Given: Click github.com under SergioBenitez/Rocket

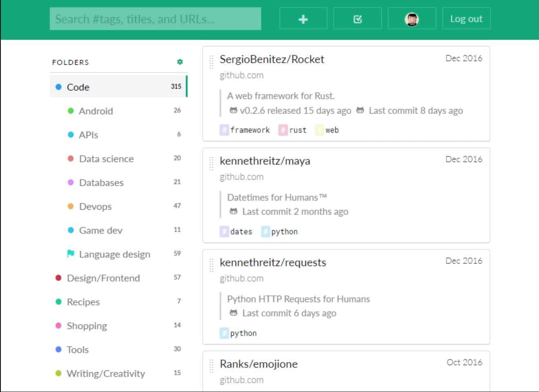Looking at the screenshot, I should (242, 75).
